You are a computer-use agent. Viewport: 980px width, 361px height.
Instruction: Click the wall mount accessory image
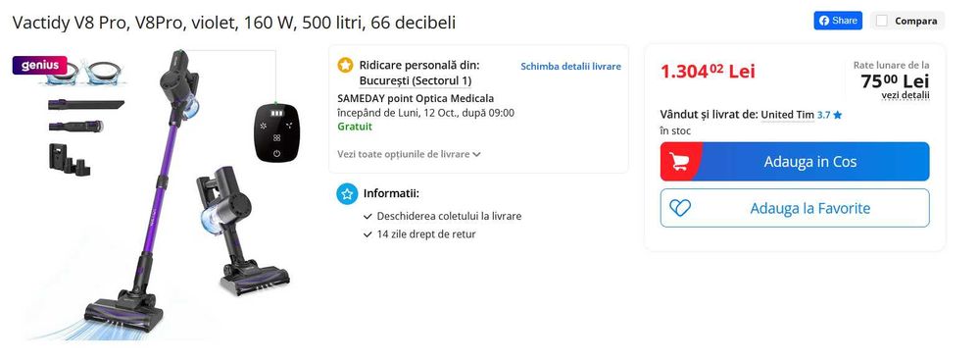click(70, 159)
